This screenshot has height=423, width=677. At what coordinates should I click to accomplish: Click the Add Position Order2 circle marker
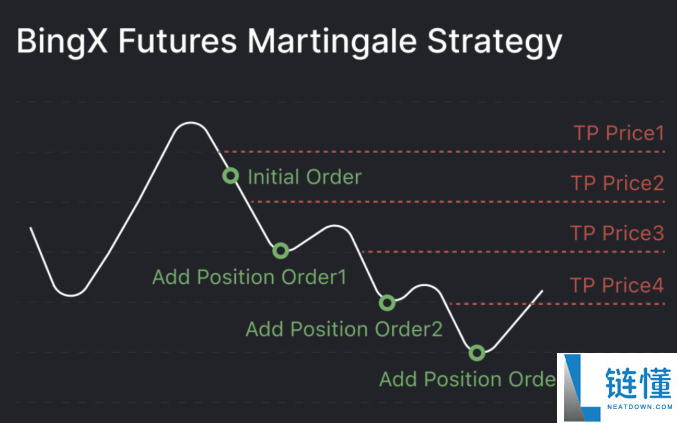coord(387,303)
